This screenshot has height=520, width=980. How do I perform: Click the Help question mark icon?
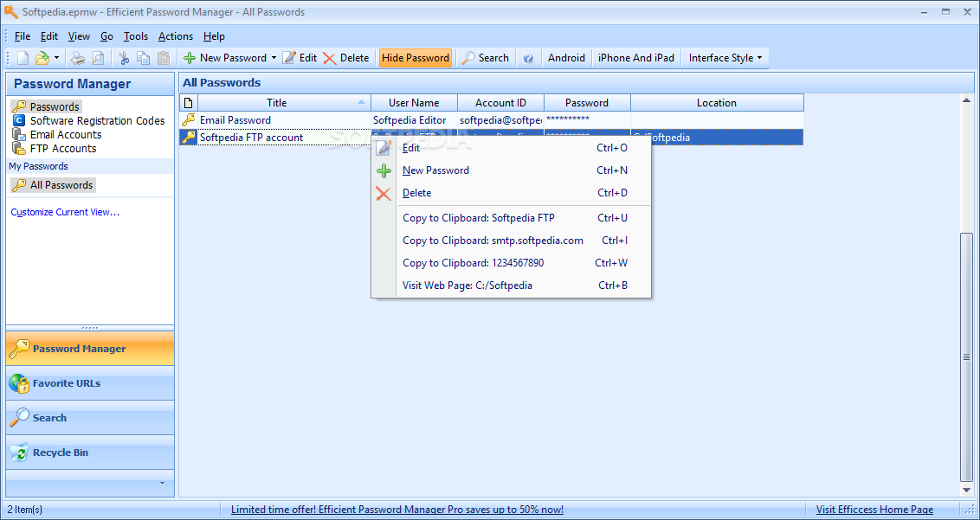pyautogui.click(x=528, y=58)
